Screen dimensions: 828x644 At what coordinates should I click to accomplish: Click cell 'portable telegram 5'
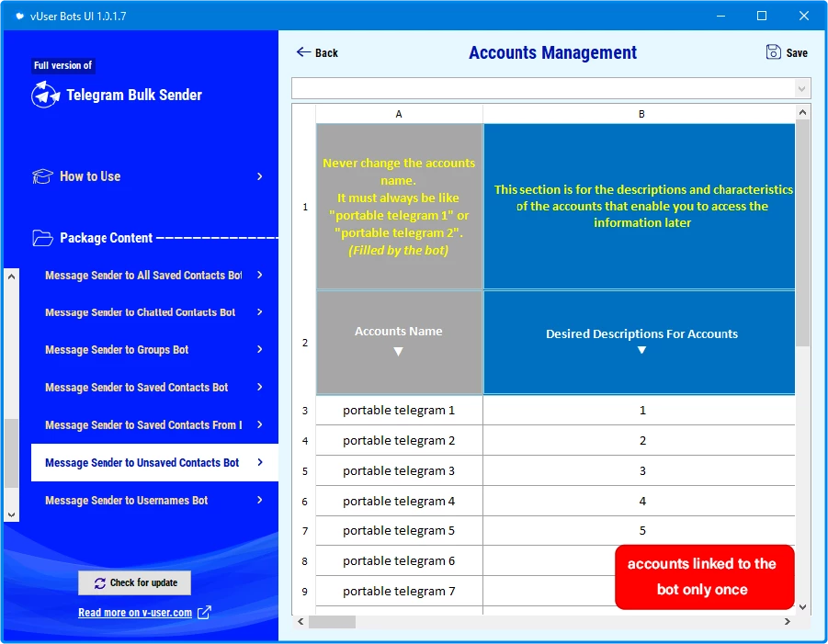coord(399,530)
